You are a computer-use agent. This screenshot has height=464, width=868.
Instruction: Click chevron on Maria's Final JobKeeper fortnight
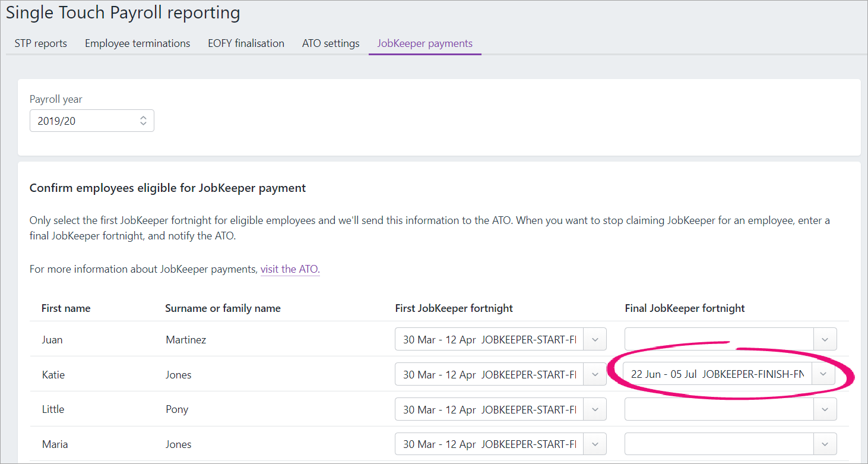pos(825,444)
